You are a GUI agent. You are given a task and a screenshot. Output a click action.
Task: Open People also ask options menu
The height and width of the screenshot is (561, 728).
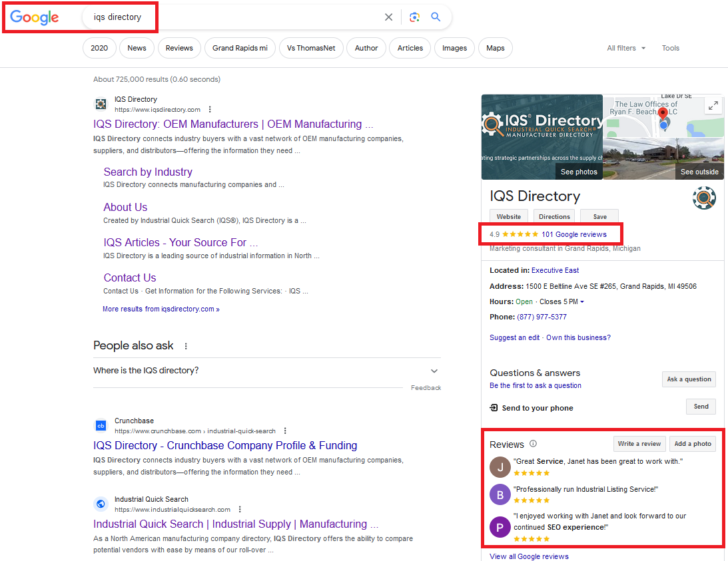tap(186, 346)
